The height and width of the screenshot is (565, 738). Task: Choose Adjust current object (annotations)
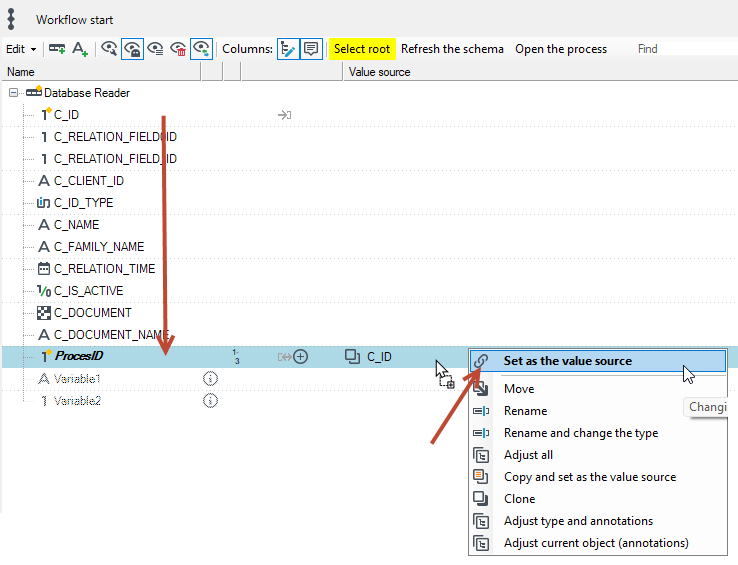tap(598, 543)
